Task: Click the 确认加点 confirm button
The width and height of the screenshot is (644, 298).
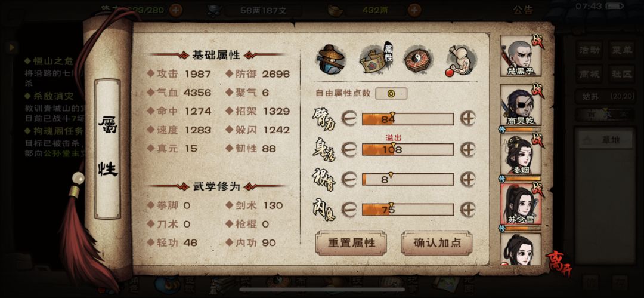Action: (x=436, y=243)
